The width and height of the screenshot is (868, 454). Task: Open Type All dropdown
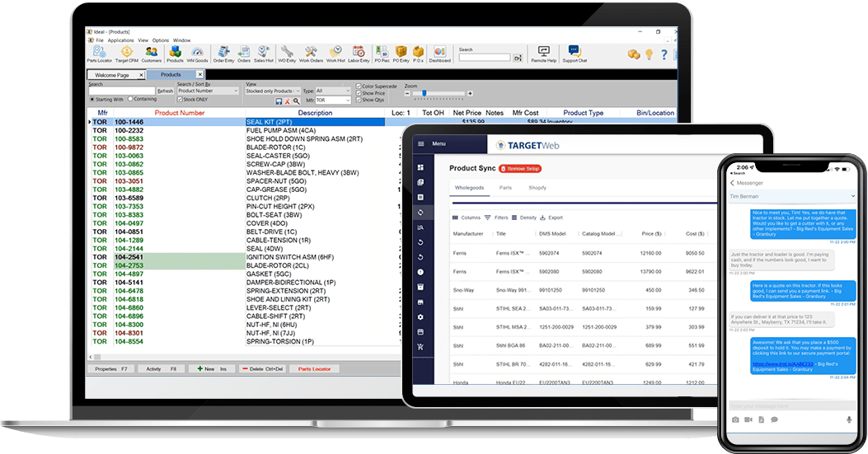[x=333, y=91]
